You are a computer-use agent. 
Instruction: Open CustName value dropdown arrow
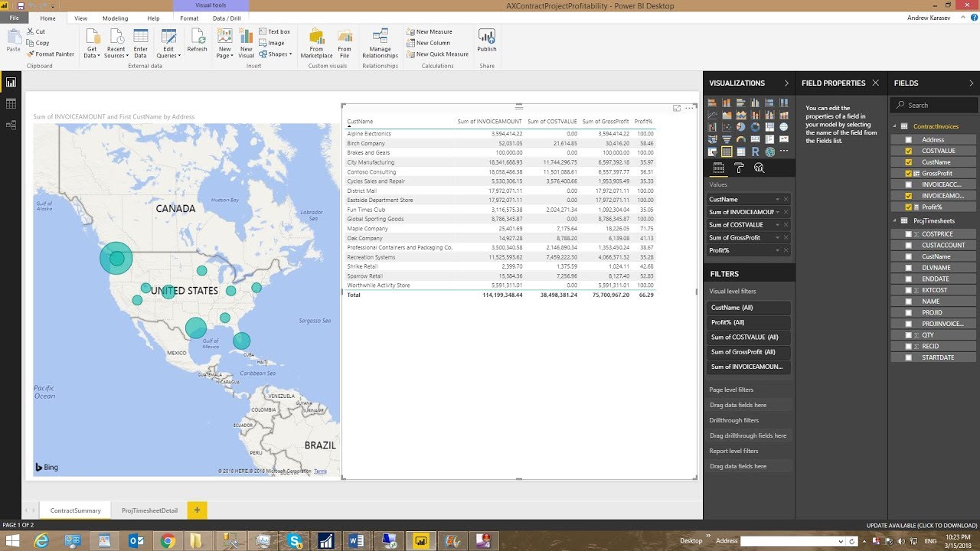click(x=778, y=199)
